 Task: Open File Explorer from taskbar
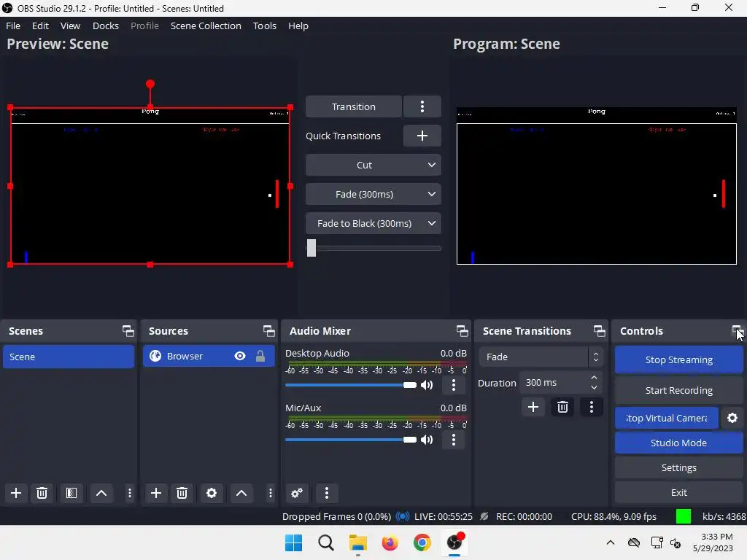coord(357,542)
